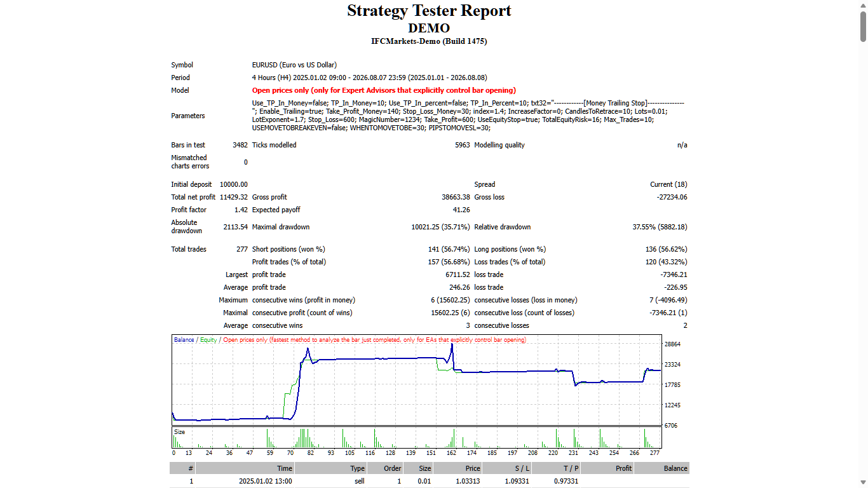Select the "4 Hours (H4)" period value
Image resolution: width=868 pixels, height=488 pixels.
tap(271, 78)
